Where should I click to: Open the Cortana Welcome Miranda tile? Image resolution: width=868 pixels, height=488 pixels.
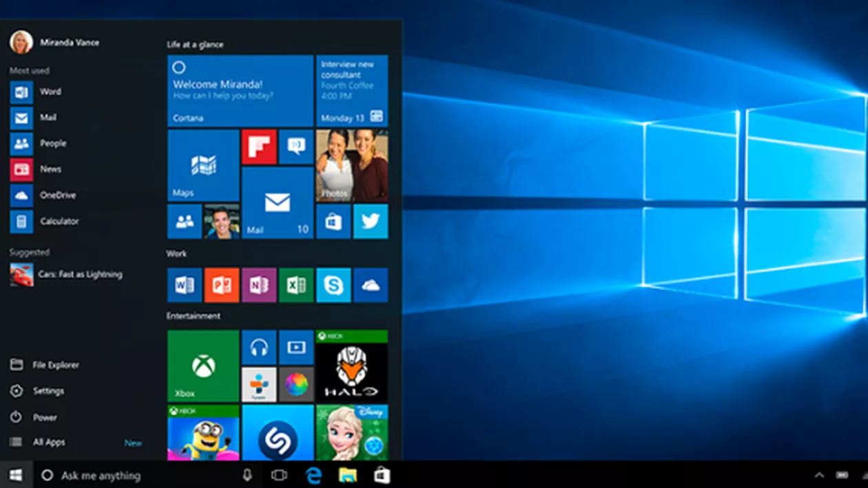click(240, 91)
